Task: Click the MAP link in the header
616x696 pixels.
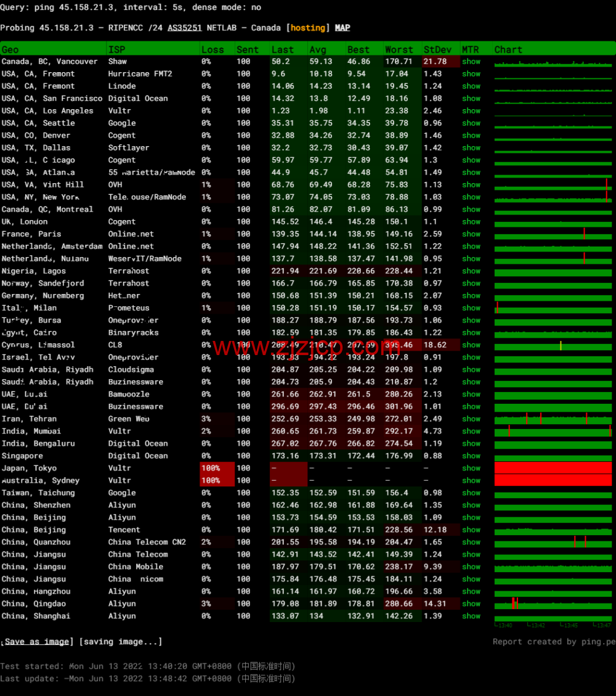Action: tap(342, 28)
